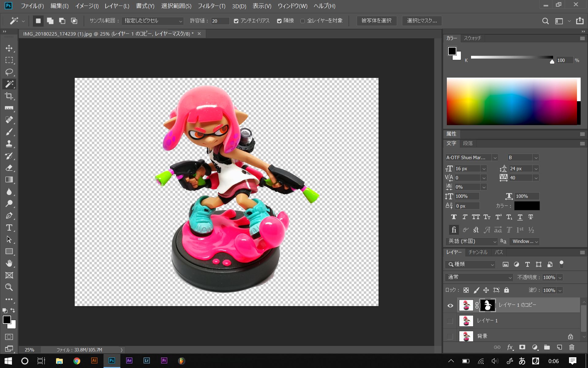Open the layer filter 種類 dropdown

[470, 264]
